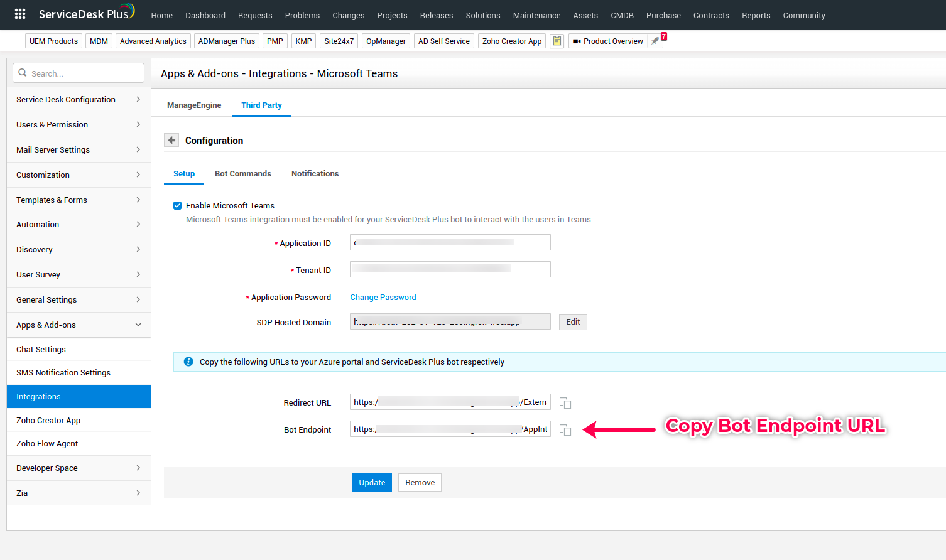
Task: Uncheck the Enable Microsoft Teams checkbox
Action: (178, 205)
